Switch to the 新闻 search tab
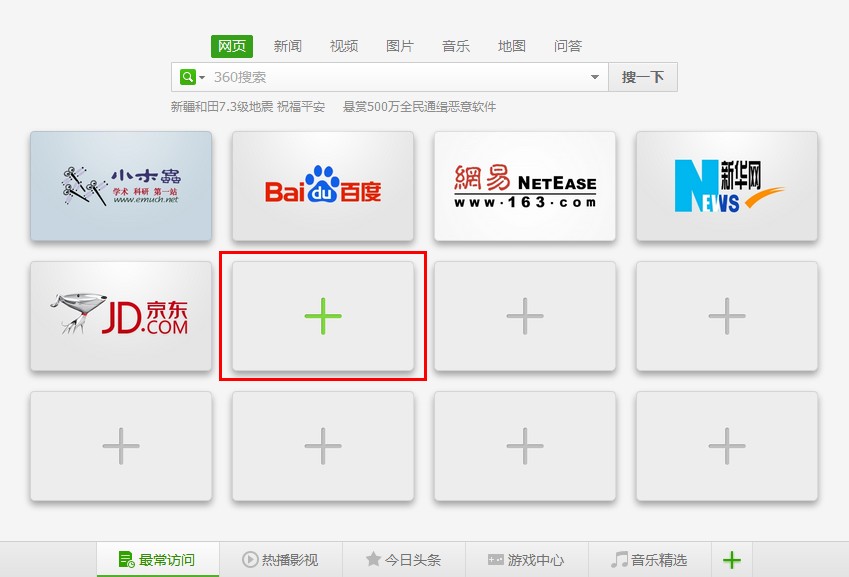This screenshot has height=577, width=849. [288, 46]
